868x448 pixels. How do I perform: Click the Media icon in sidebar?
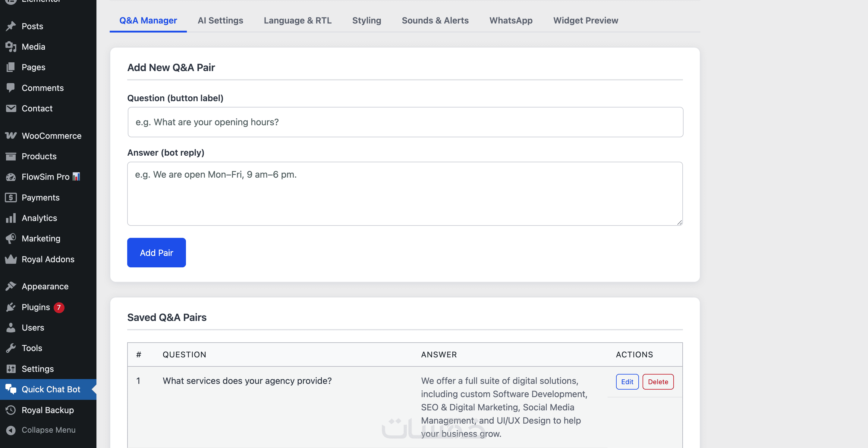pyautogui.click(x=11, y=46)
